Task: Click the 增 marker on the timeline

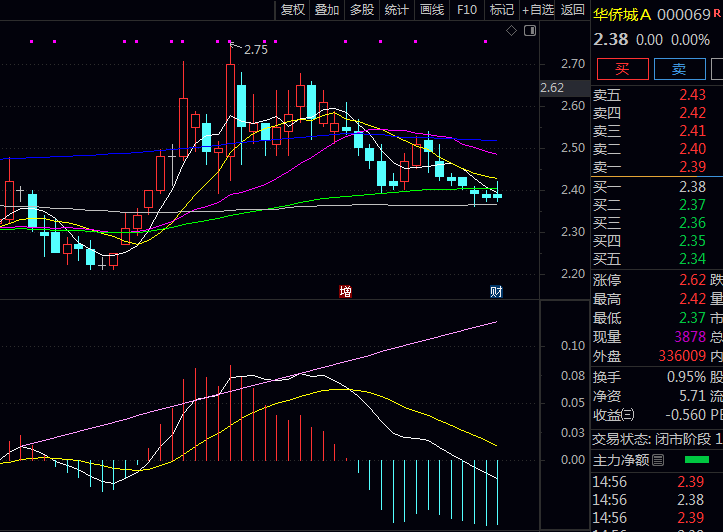Action: [x=345, y=291]
